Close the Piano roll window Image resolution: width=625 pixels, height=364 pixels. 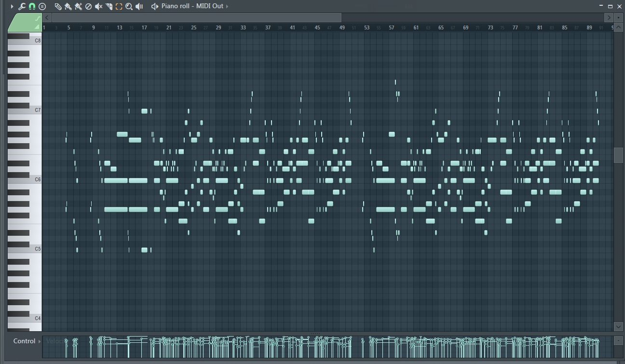620,6
